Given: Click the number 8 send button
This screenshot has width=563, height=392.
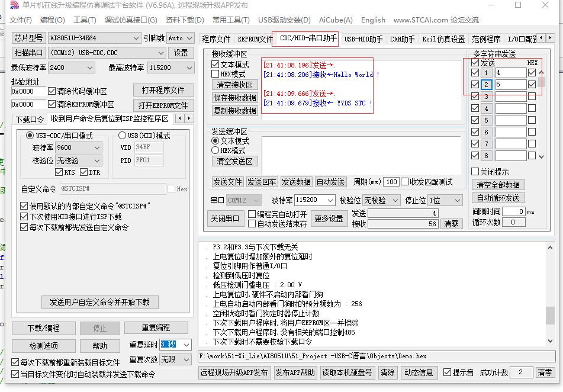Looking at the screenshot, I should coord(486,156).
